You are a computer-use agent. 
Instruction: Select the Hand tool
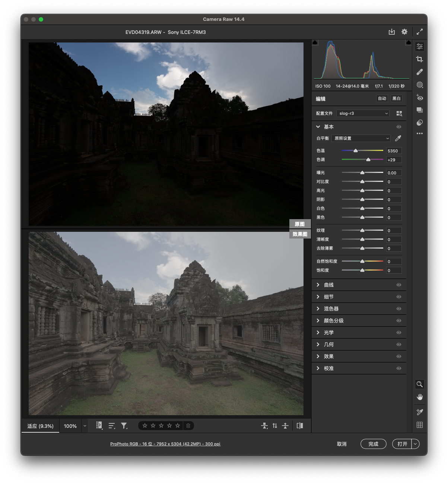click(x=420, y=397)
